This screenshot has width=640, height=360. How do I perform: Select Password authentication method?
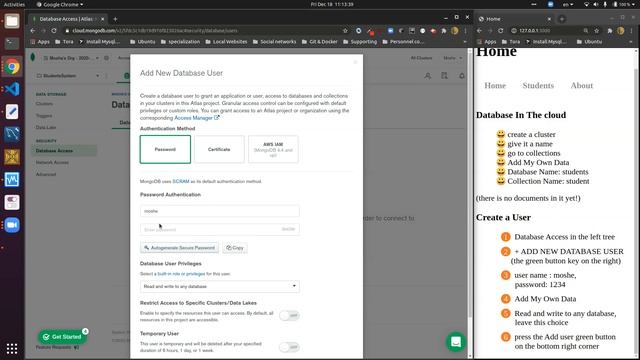pyautogui.click(x=165, y=149)
